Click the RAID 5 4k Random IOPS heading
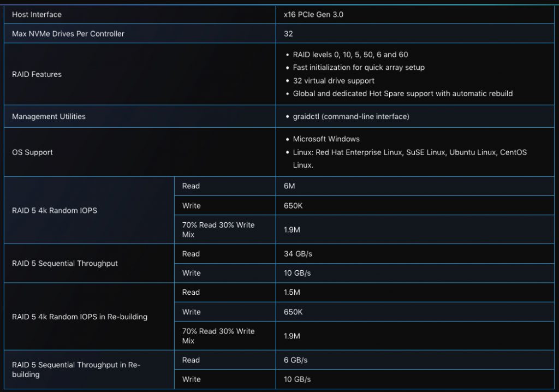Image resolution: width=559 pixels, height=392 pixels. (x=55, y=210)
